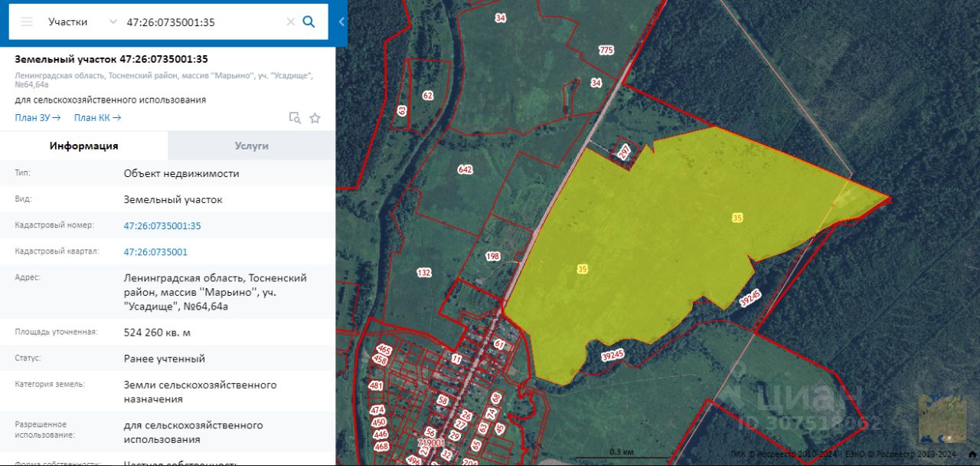Open the hamburger menu in search bar

pyautogui.click(x=27, y=21)
